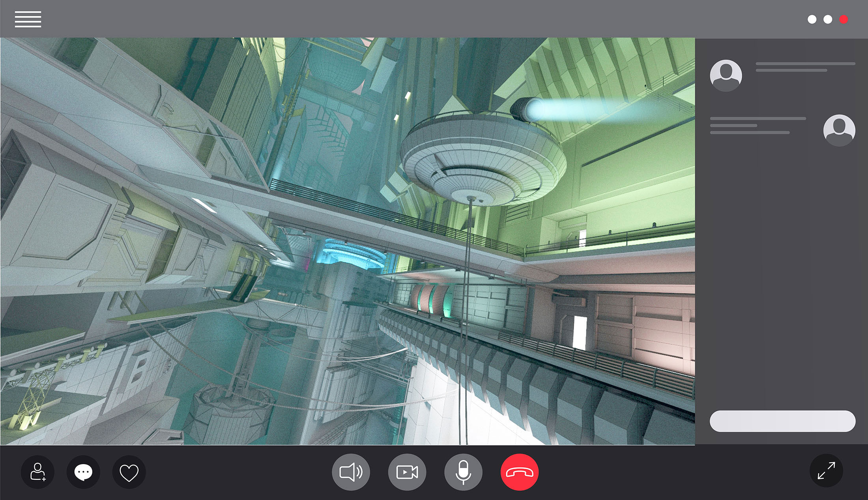This screenshot has height=500, width=868.
Task: Click the first participant avatar
Action: point(726,75)
